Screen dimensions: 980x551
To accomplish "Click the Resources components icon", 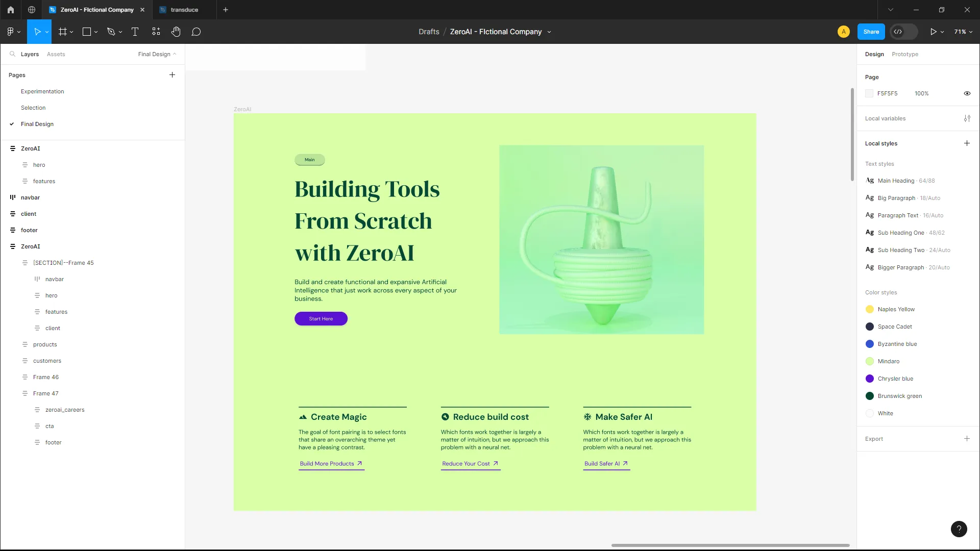I will 156,32.
